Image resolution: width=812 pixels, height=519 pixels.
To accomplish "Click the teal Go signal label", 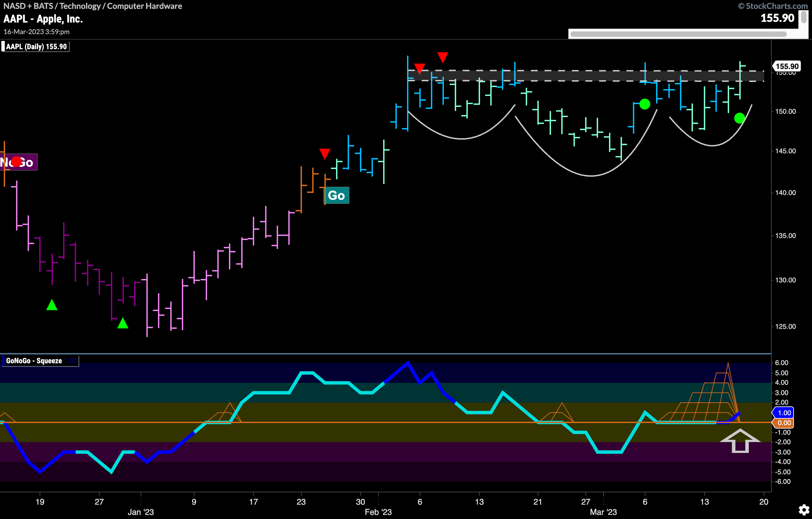I will pyautogui.click(x=336, y=196).
